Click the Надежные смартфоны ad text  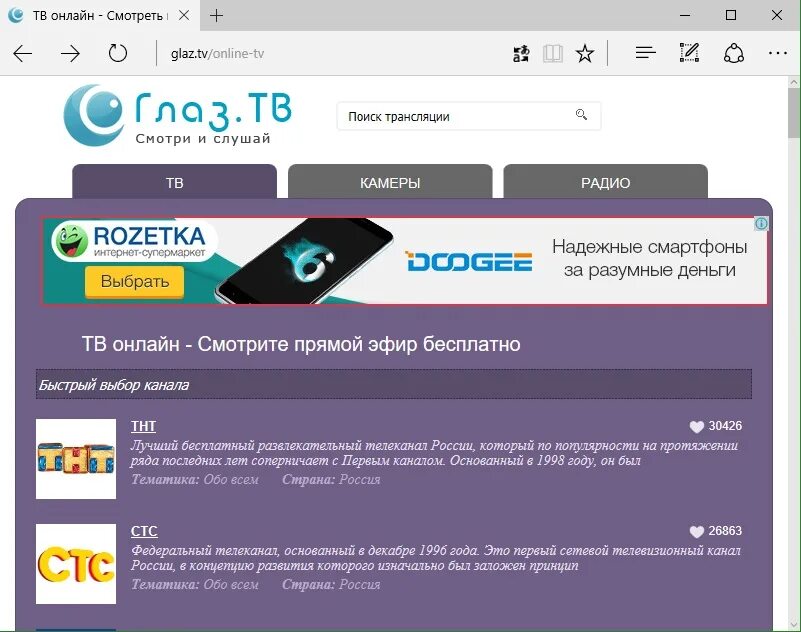pos(650,258)
